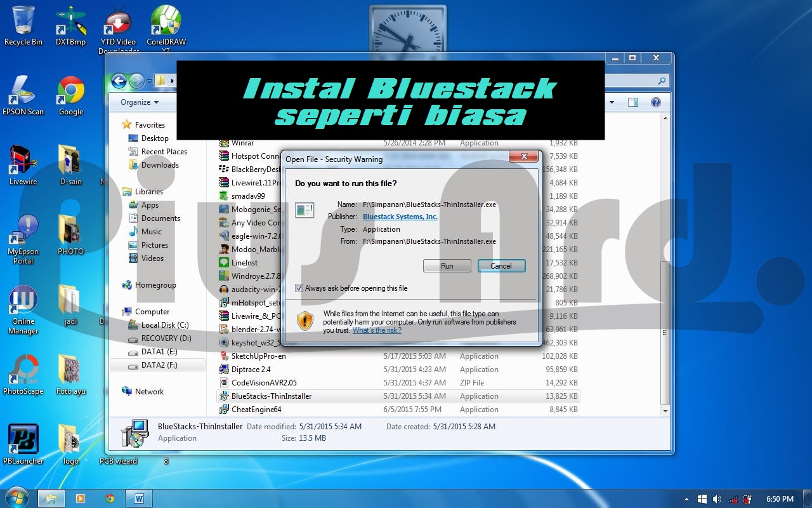
Task: Open the Recycle Bin desktop icon
Action: [x=23, y=25]
